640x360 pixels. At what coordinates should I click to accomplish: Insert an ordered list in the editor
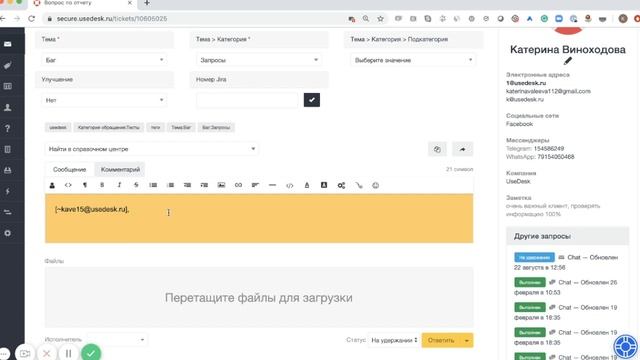170,185
